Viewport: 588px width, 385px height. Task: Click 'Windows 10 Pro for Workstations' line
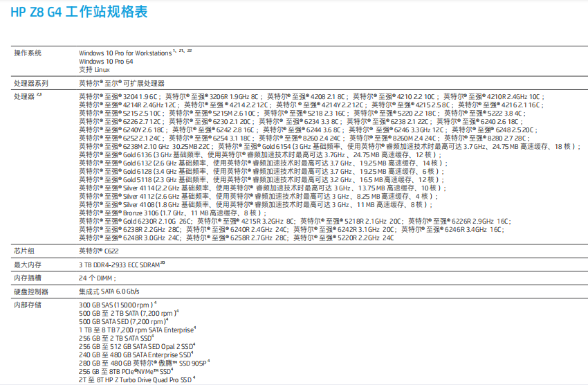click(x=135, y=53)
